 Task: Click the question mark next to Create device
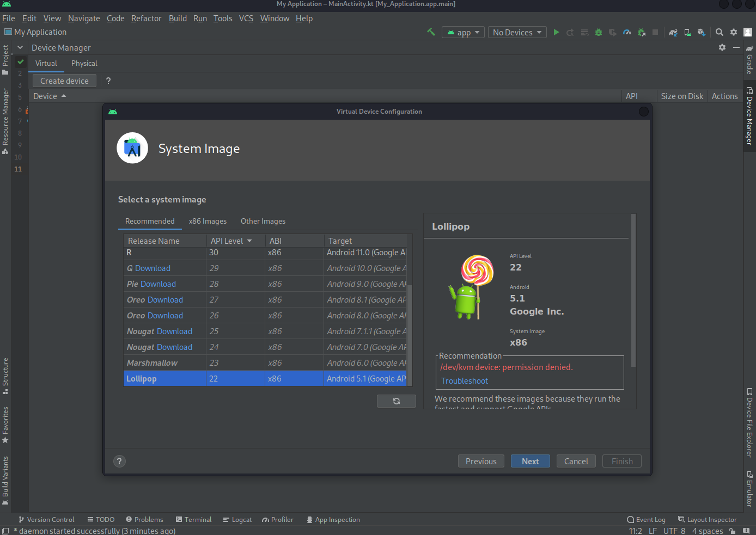click(108, 81)
